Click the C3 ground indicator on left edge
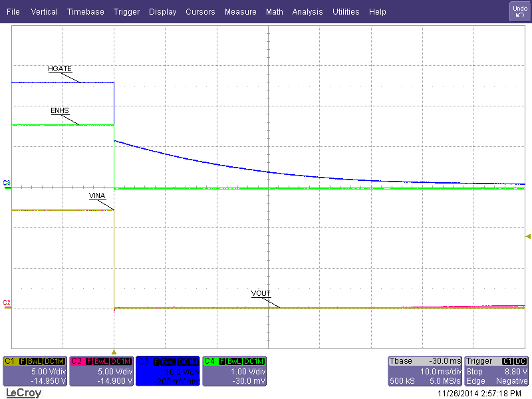The width and height of the screenshot is (532, 399). pyautogui.click(x=5, y=187)
